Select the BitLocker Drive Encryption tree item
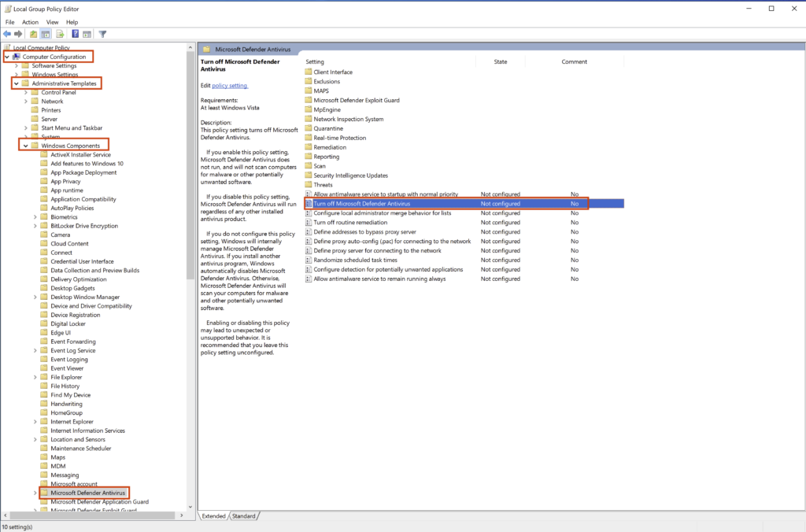 (x=84, y=226)
